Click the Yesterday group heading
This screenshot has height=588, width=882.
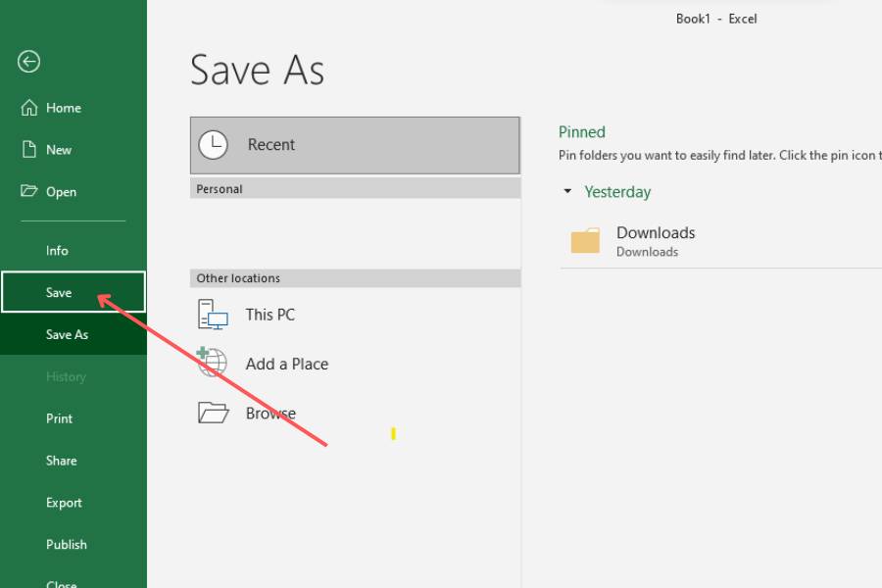click(x=617, y=192)
